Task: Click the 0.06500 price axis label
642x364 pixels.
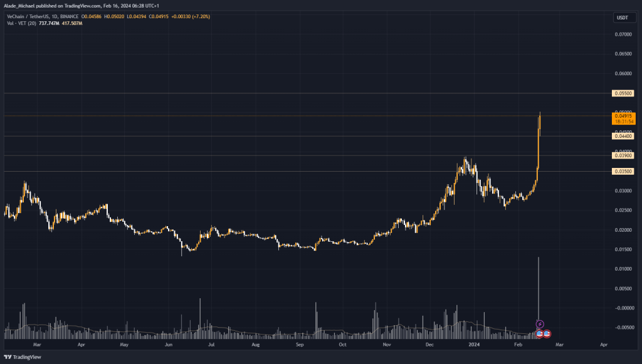Action: tap(623, 54)
